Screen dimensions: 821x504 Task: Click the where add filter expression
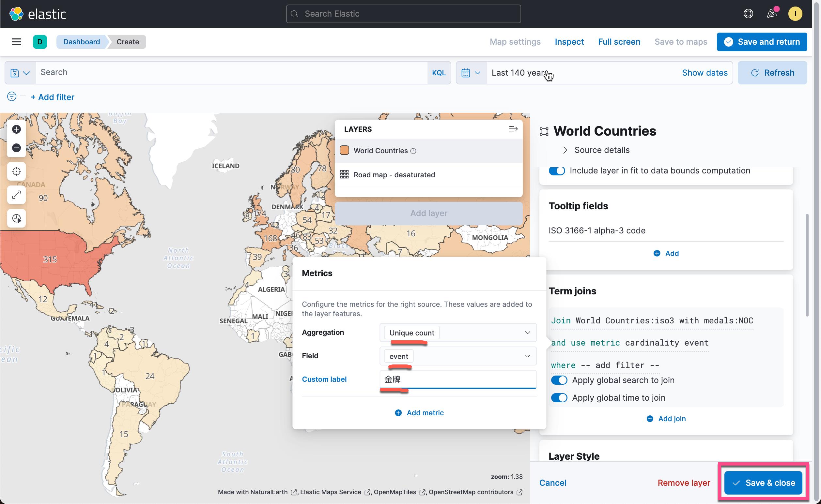tap(605, 365)
